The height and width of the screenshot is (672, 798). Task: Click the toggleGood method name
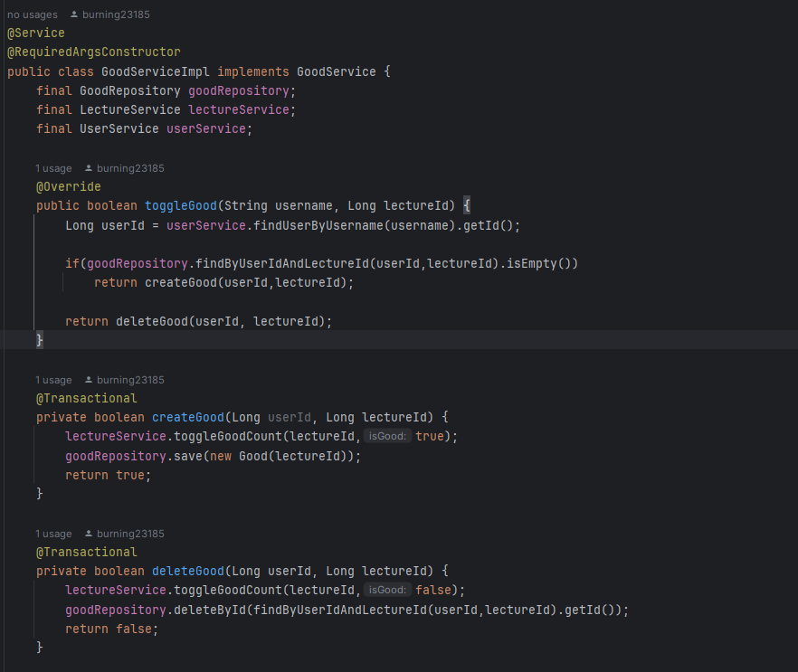[181, 206]
